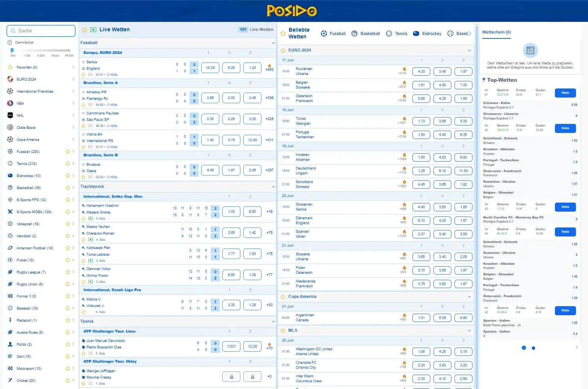Collapse the Fussball live section
Image resolution: width=588 pixels, height=389 pixels.
[273, 43]
